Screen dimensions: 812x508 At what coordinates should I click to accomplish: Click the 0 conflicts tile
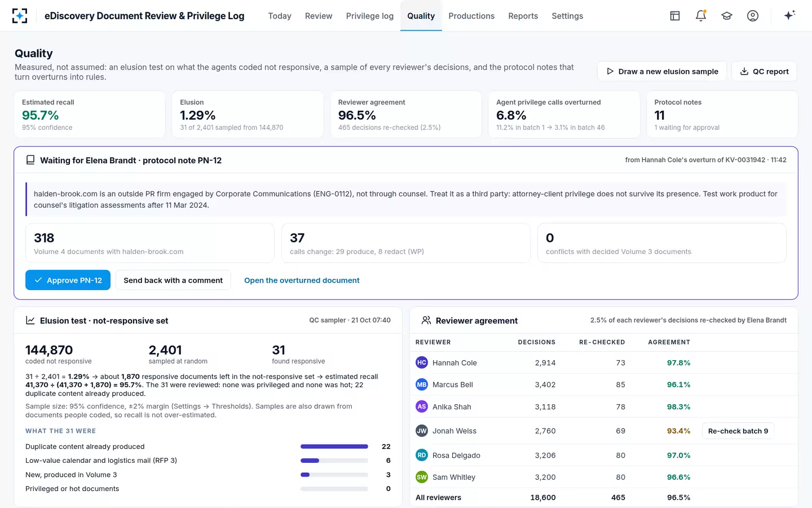pos(662,243)
